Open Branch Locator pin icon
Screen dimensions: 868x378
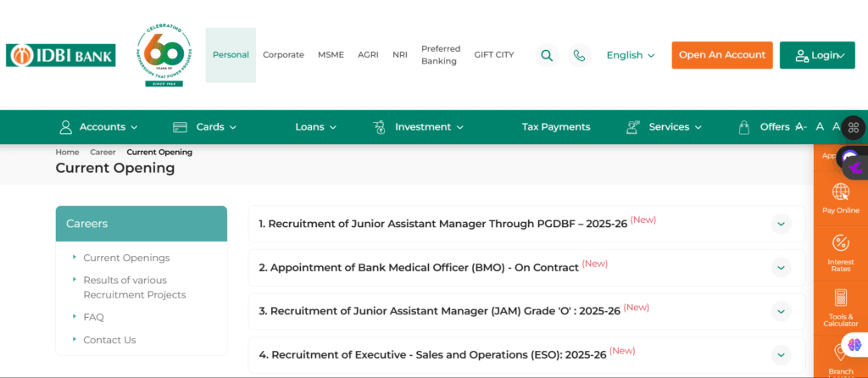tap(838, 353)
